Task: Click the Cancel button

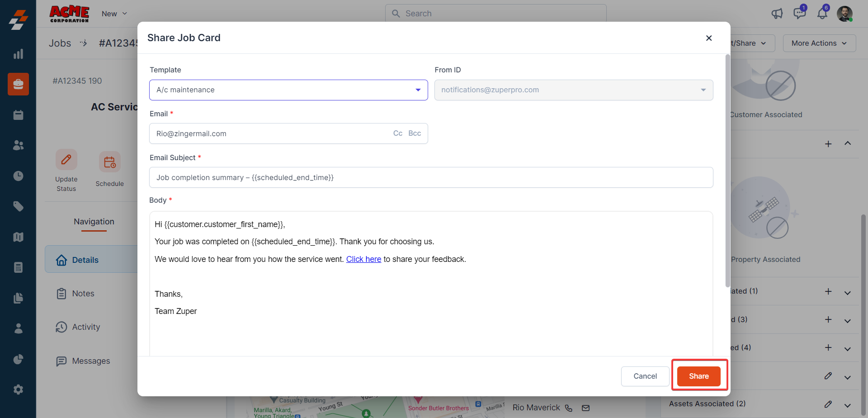Action: click(645, 376)
